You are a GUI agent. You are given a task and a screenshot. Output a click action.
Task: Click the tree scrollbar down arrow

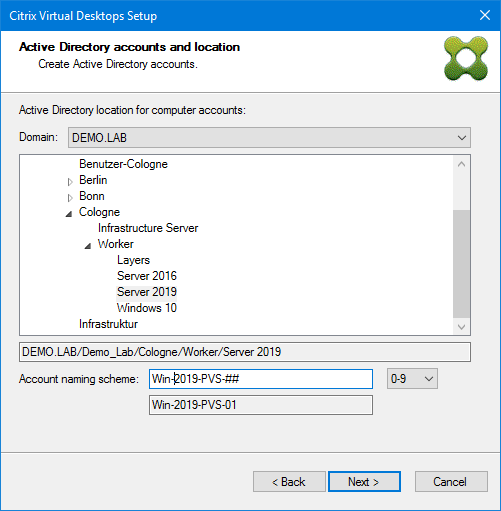[462, 327]
